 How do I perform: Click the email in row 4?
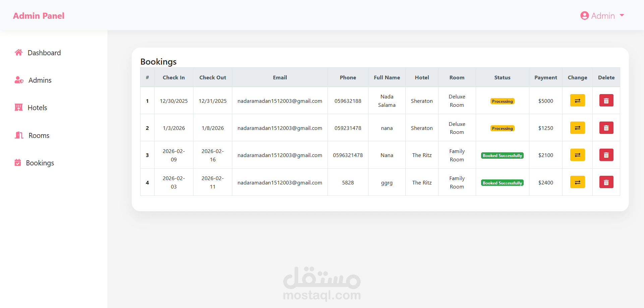coord(280,182)
